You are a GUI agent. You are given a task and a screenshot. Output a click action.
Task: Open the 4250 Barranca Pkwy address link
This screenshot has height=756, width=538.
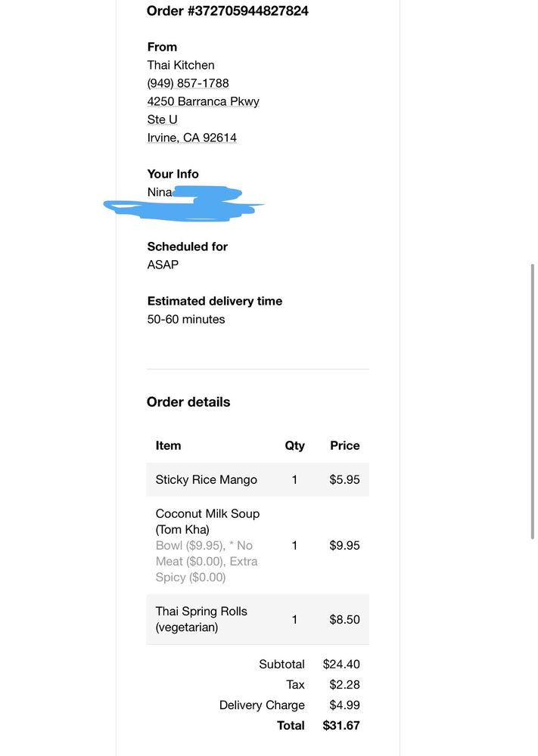203,102
